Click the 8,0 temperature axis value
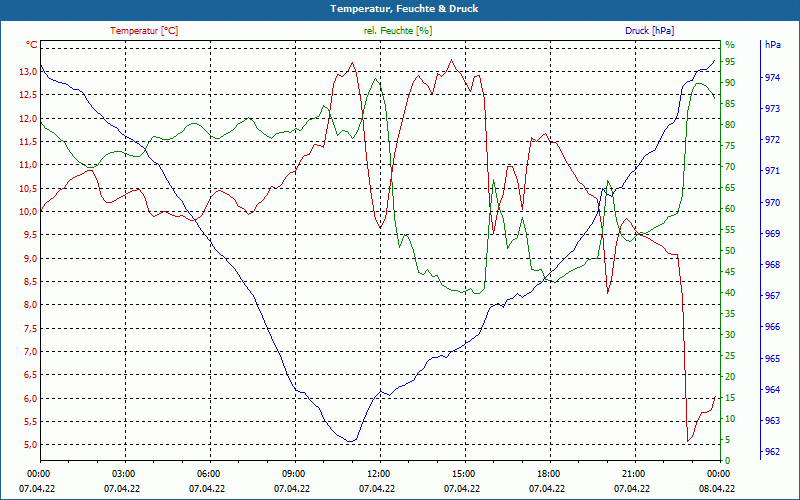This screenshot has width=800, height=500. [30, 305]
